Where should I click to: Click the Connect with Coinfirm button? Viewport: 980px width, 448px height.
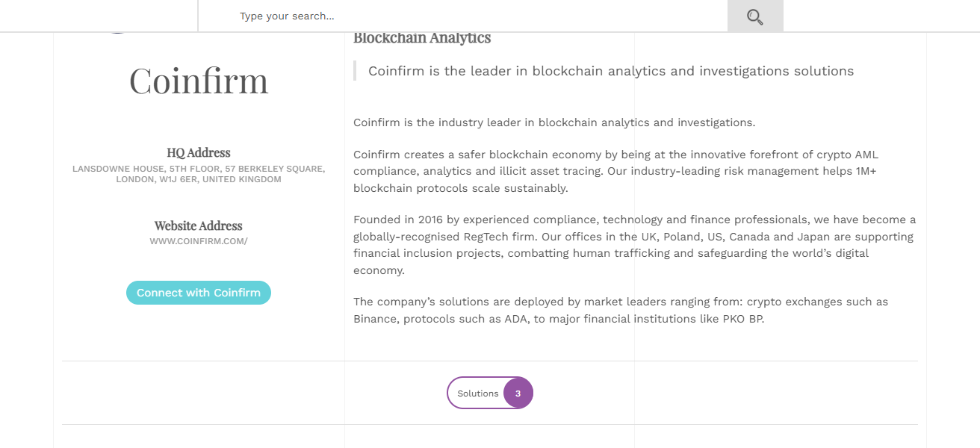[199, 293]
